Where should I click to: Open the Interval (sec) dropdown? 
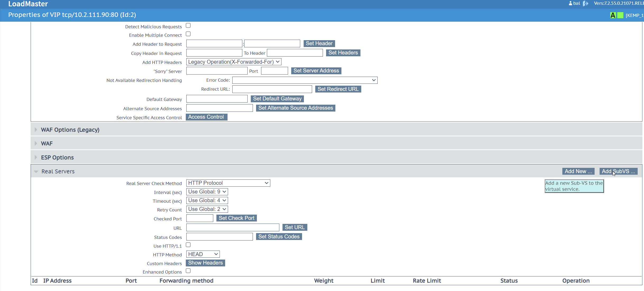coord(207,192)
